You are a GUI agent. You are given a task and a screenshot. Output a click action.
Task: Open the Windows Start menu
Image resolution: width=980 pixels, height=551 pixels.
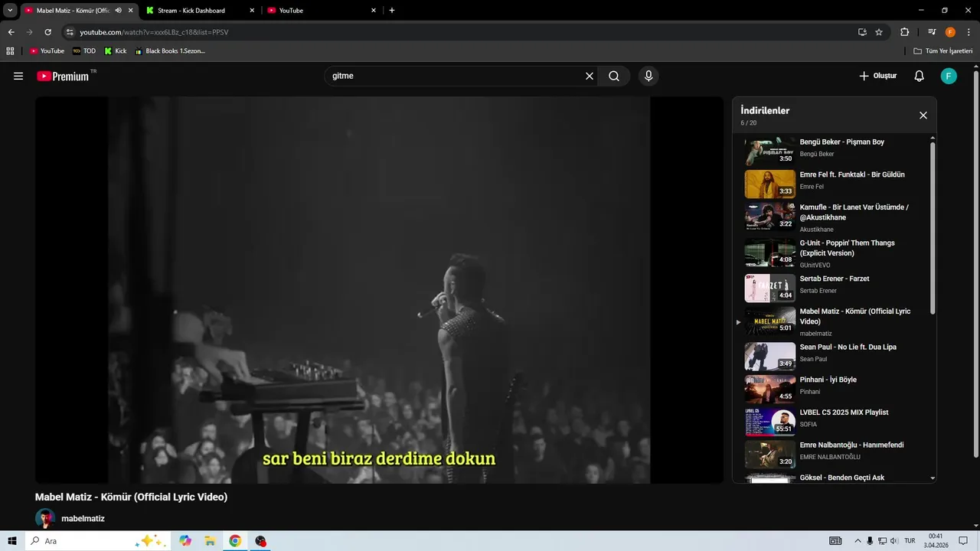coord(12,541)
